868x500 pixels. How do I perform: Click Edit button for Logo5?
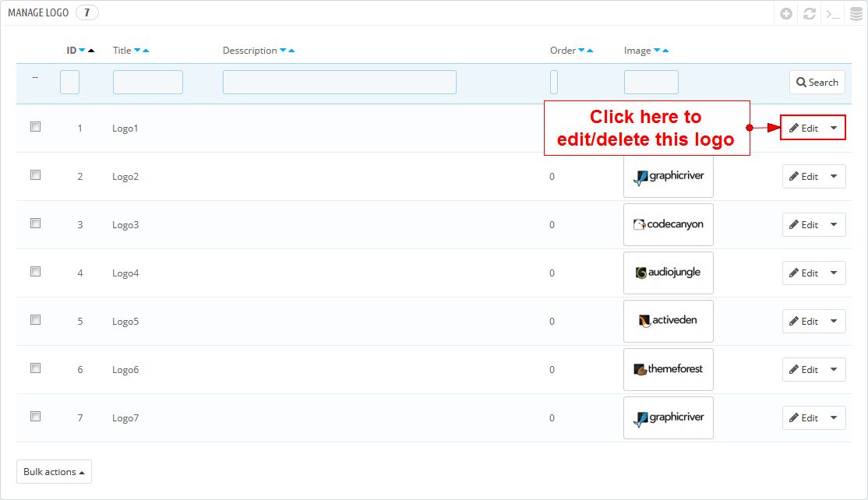tap(803, 321)
